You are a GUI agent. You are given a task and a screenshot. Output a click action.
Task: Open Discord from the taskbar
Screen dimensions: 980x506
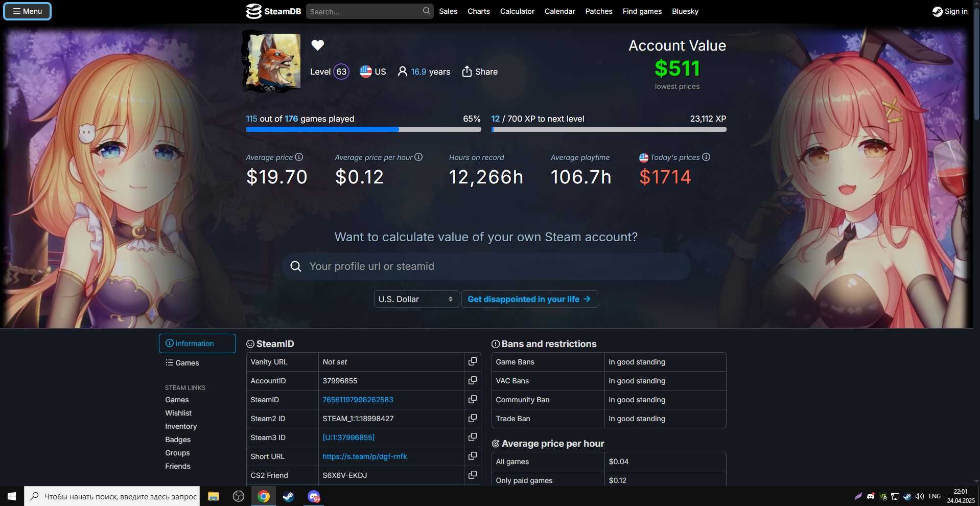tap(314, 496)
